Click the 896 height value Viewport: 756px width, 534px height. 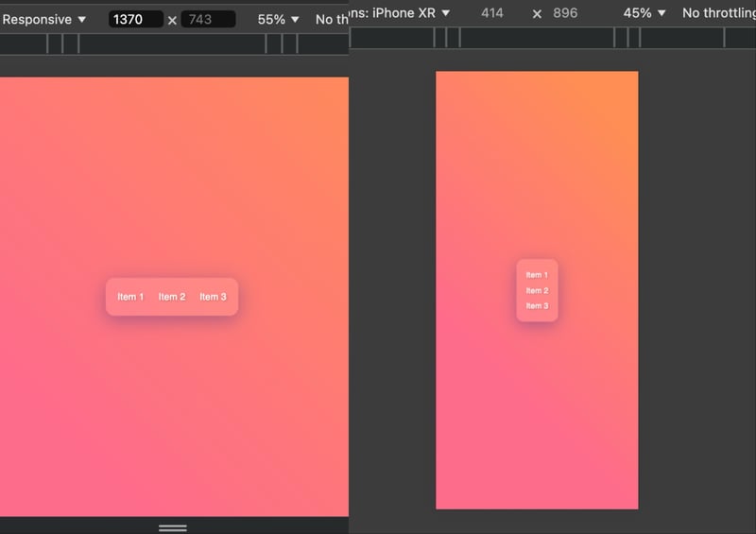point(565,13)
